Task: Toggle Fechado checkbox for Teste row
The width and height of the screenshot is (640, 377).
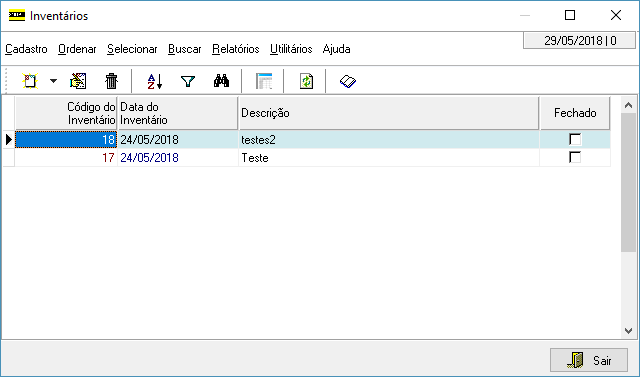Action: pyautogui.click(x=575, y=157)
